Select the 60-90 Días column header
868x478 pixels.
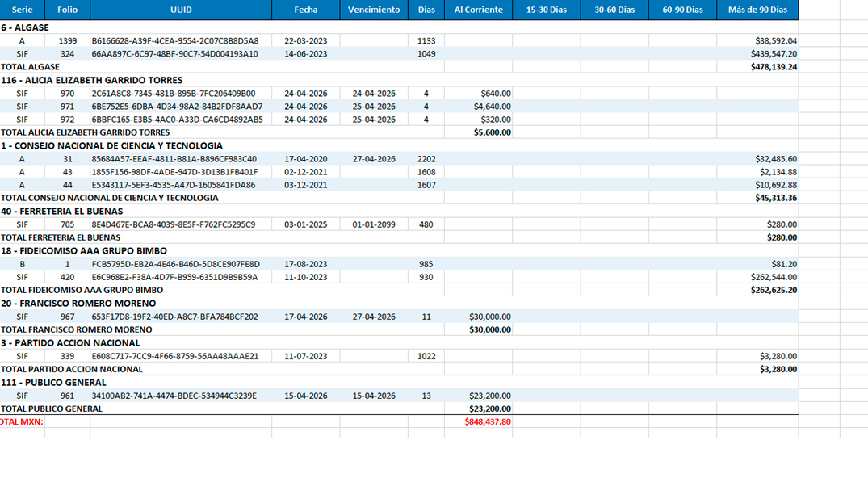click(x=682, y=10)
